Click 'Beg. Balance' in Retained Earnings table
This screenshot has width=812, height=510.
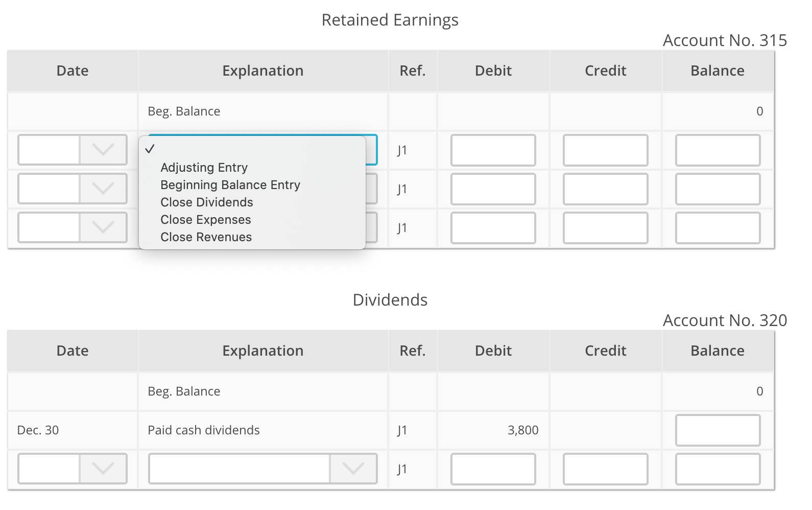184,111
